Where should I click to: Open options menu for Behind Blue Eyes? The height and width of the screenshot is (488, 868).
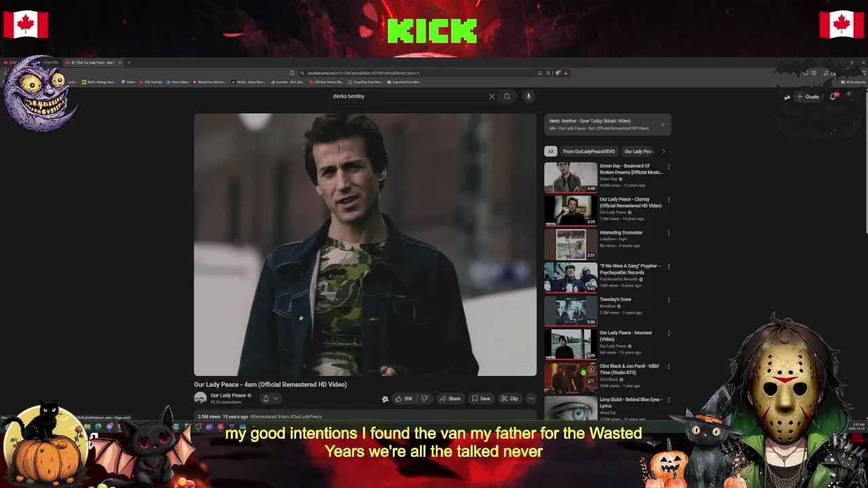(669, 400)
